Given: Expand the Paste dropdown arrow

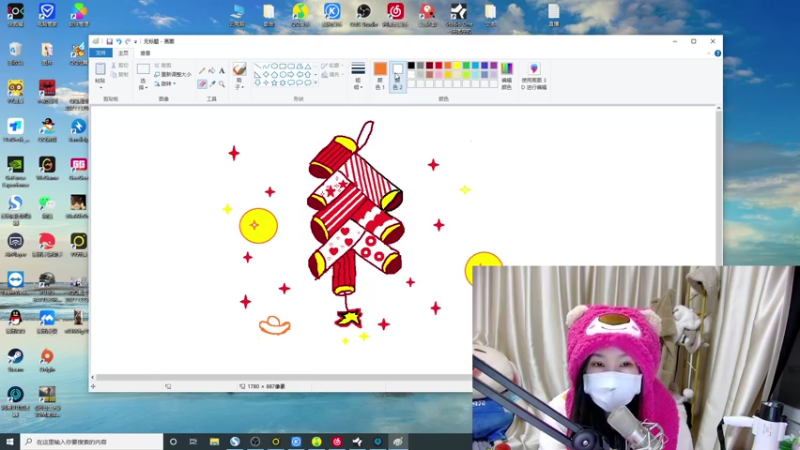Looking at the screenshot, I should point(101,87).
